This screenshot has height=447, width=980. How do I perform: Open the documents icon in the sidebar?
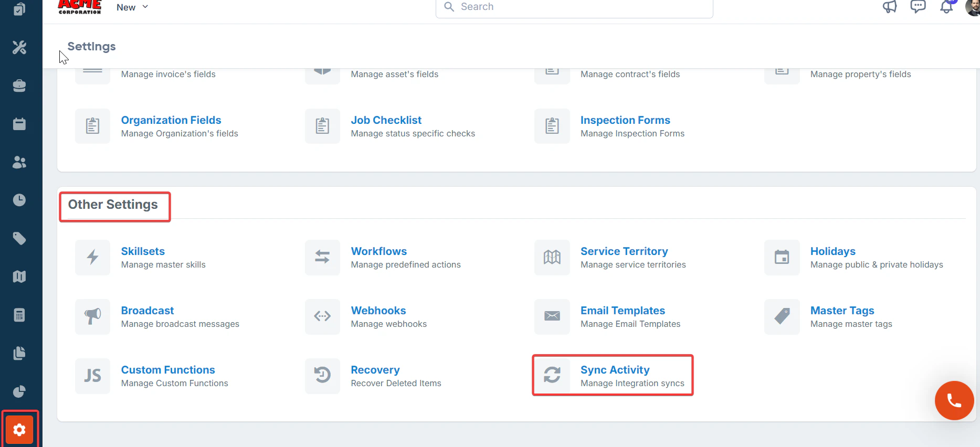(19, 353)
